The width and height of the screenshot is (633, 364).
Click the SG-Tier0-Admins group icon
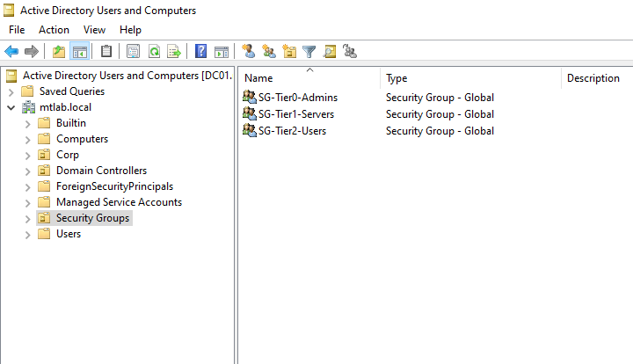tap(250, 97)
